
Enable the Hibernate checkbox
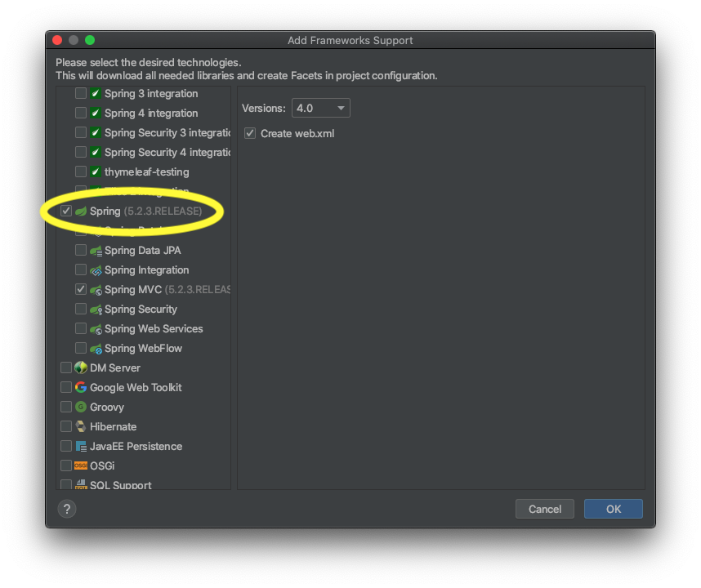(x=66, y=426)
